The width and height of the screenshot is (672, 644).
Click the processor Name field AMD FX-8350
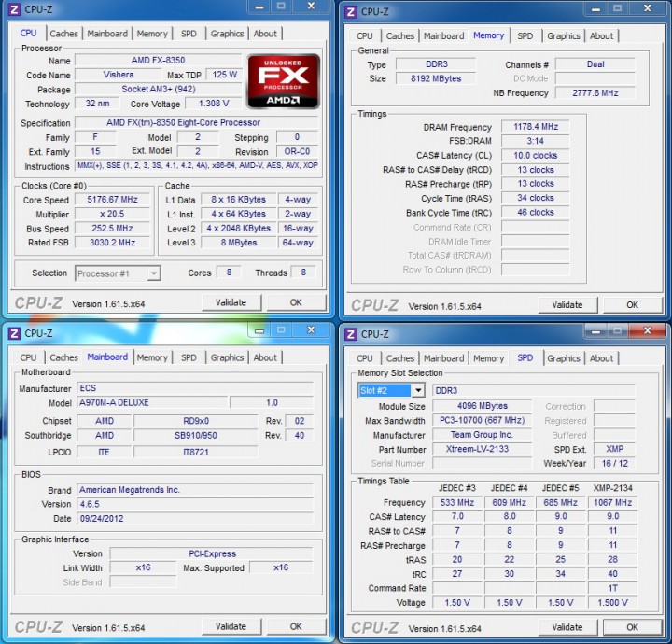158,61
